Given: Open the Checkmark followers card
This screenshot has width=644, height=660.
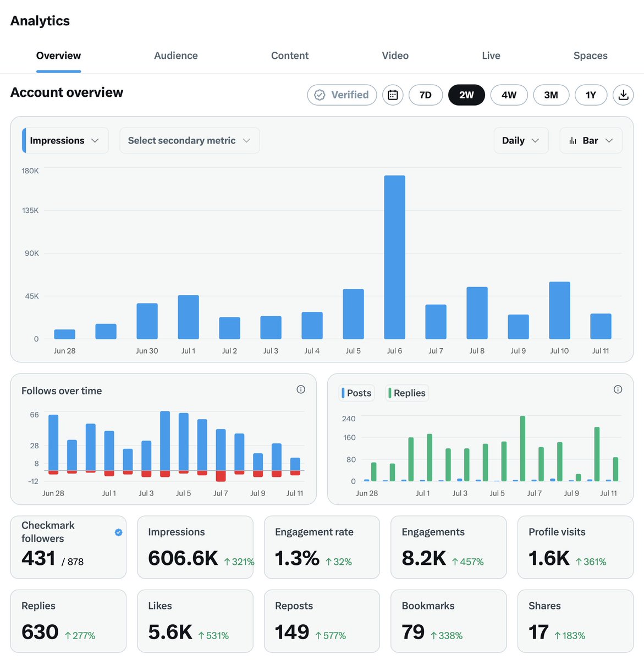Looking at the screenshot, I should pos(68,547).
